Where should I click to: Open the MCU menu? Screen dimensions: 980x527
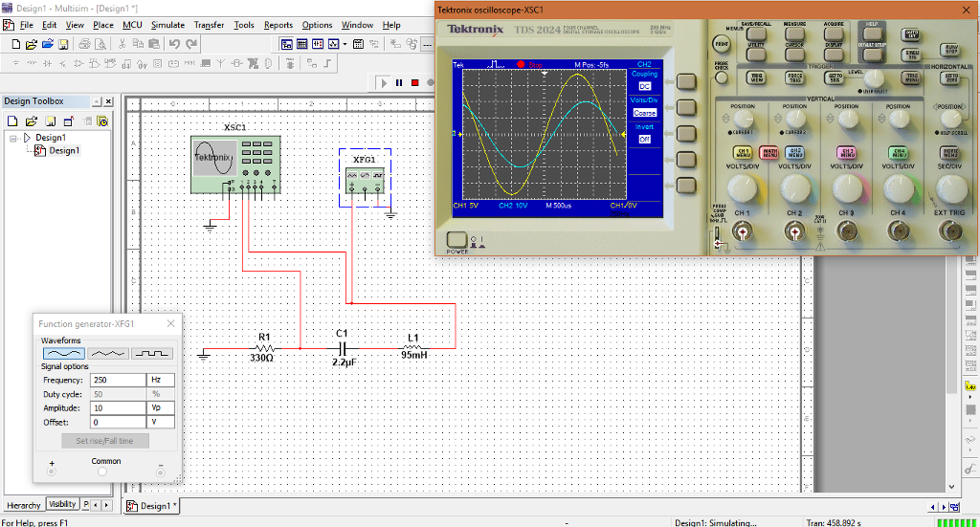[x=132, y=25]
